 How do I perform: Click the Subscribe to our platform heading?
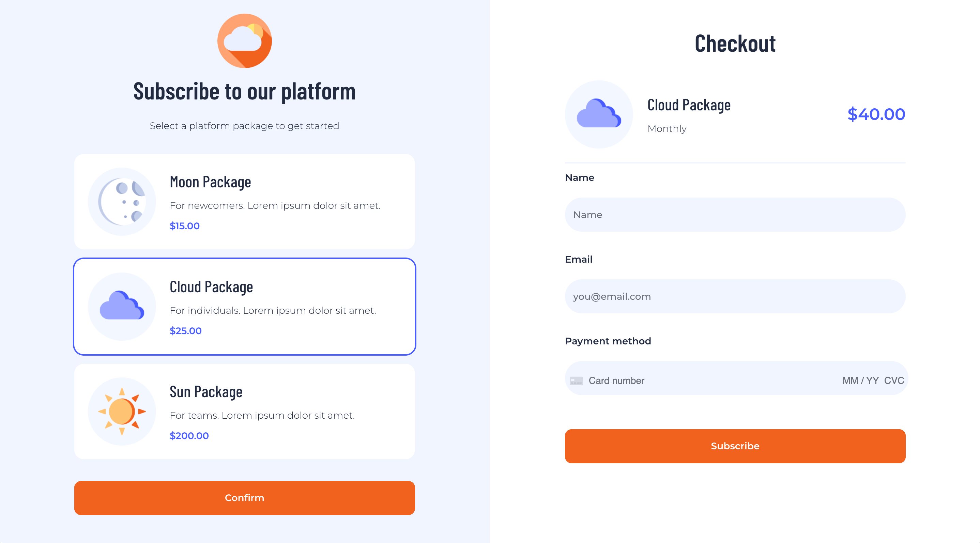tap(245, 91)
